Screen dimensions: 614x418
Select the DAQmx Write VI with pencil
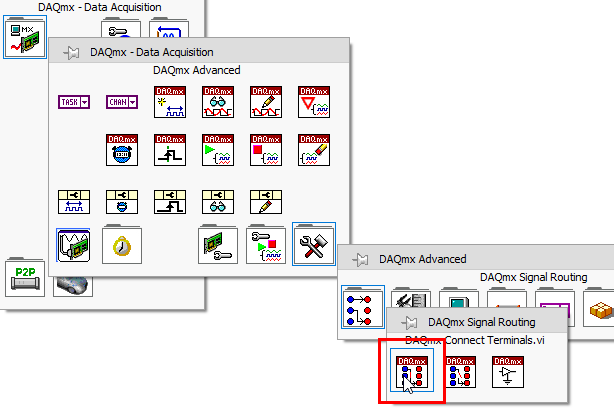point(266,102)
